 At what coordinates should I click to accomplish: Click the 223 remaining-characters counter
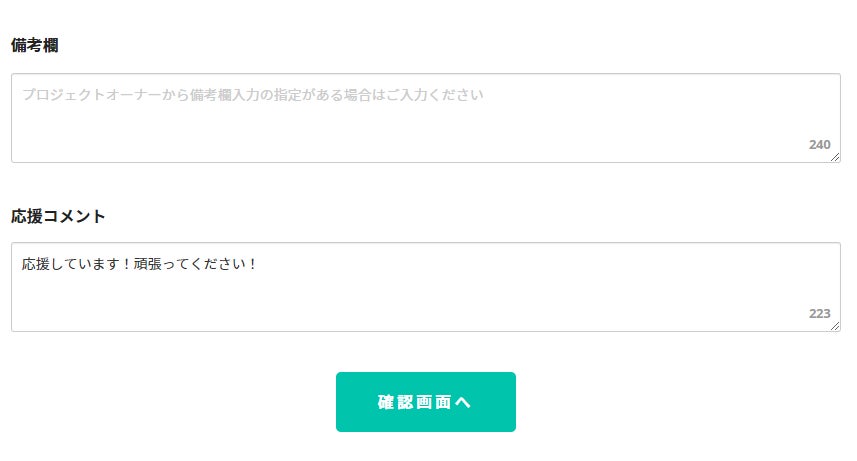click(819, 314)
